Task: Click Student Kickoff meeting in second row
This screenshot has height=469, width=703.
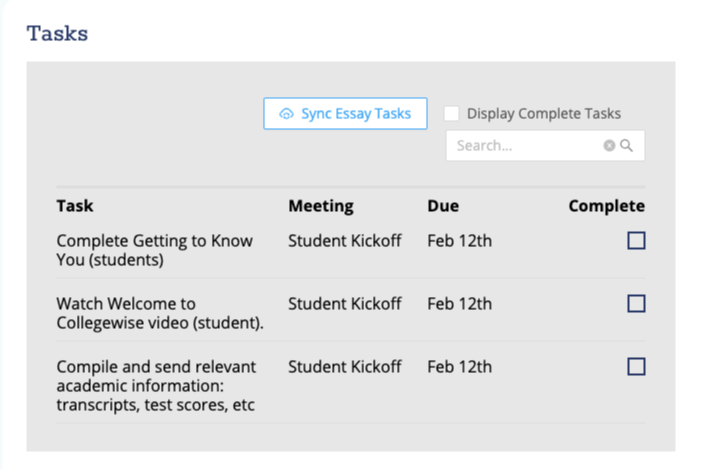Action: (344, 304)
